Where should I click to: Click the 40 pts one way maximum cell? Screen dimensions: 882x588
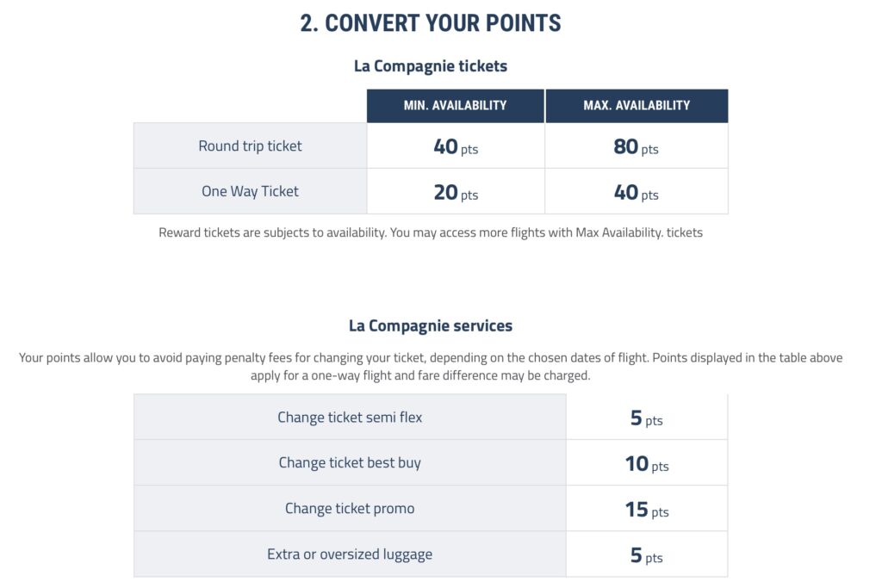pyautogui.click(x=637, y=192)
